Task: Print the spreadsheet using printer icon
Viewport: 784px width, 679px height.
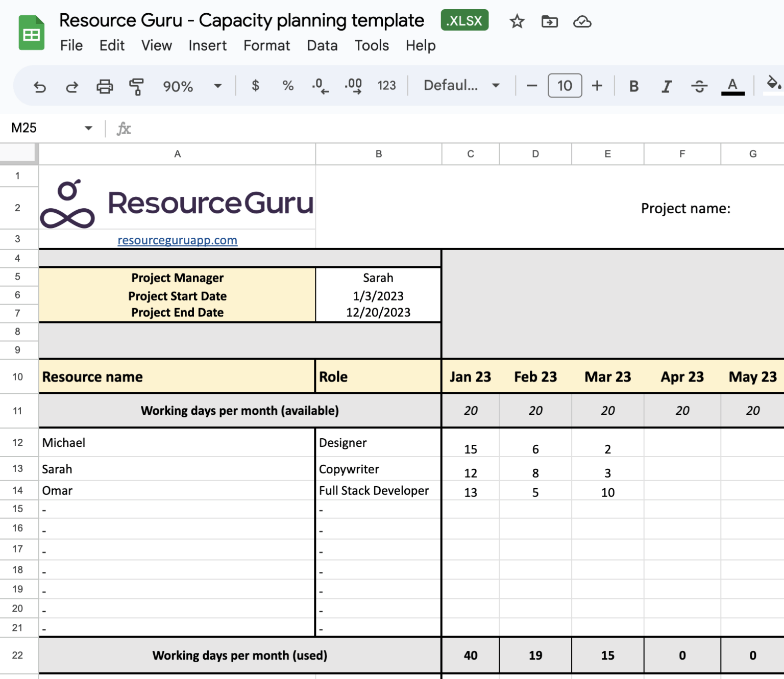Action: pyautogui.click(x=105, y=86)
